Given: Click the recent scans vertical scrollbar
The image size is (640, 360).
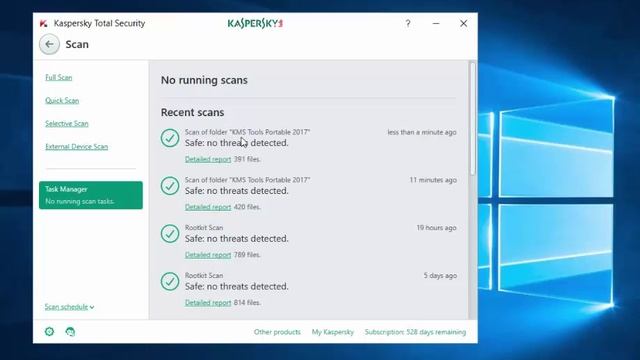Looking at the screenshot, I should (x=473, y=118).
